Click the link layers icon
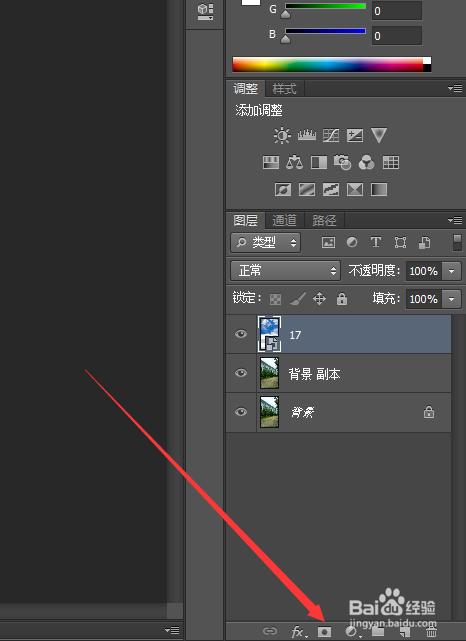 click(x=270, y=631)
